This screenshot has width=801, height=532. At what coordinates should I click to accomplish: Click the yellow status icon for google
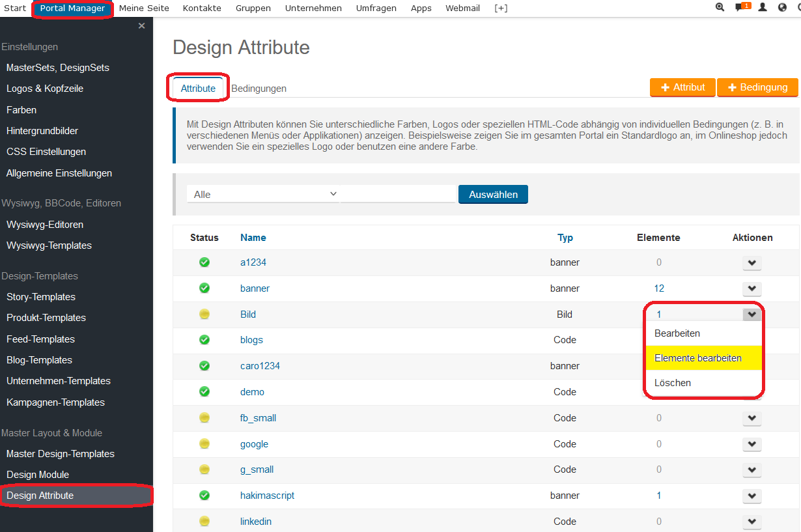(x=204, y=443)
